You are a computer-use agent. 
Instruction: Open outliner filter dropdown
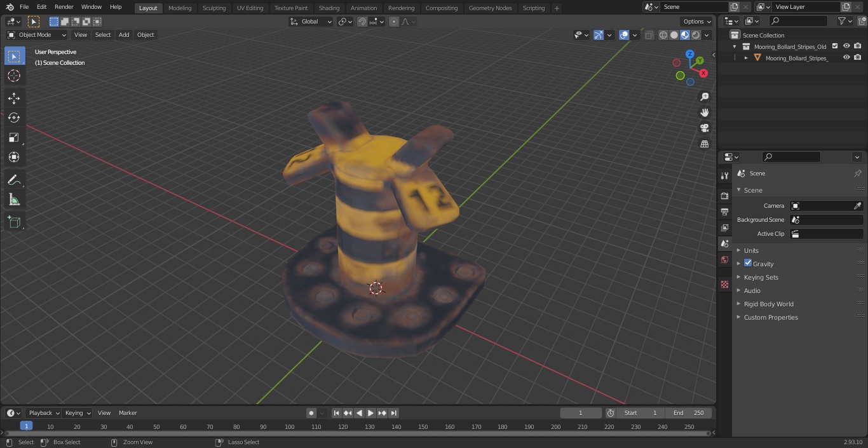(x=844, y=21)
